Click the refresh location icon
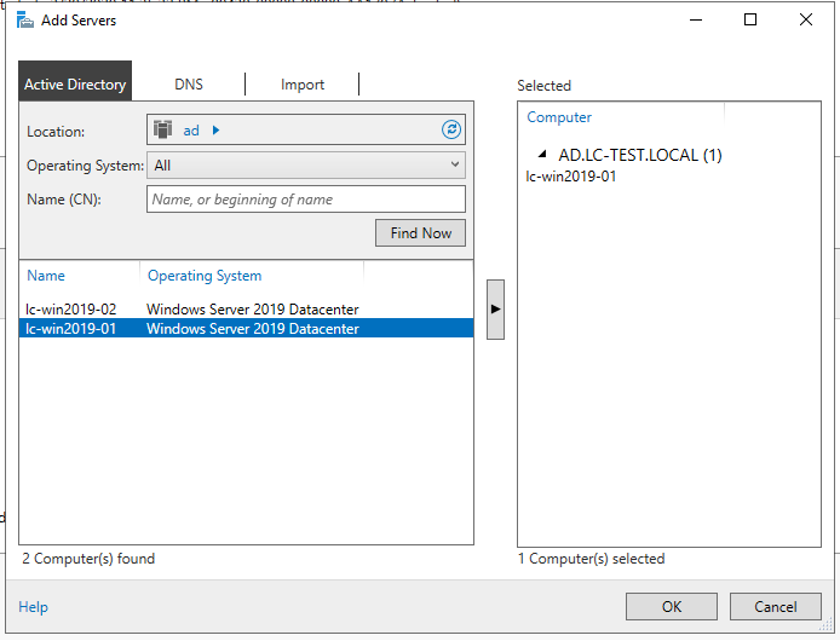The height and width of the screenshot is (640, 840). [452, 130]
